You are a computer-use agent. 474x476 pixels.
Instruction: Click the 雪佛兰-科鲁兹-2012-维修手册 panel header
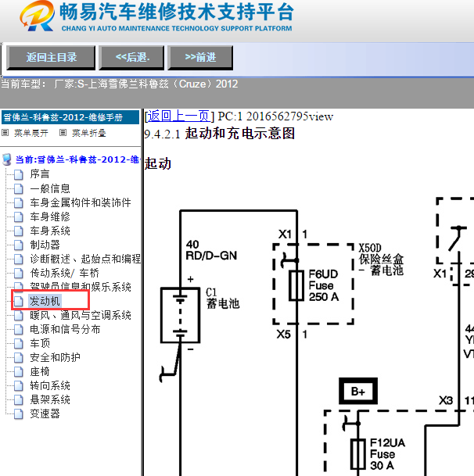70,117
